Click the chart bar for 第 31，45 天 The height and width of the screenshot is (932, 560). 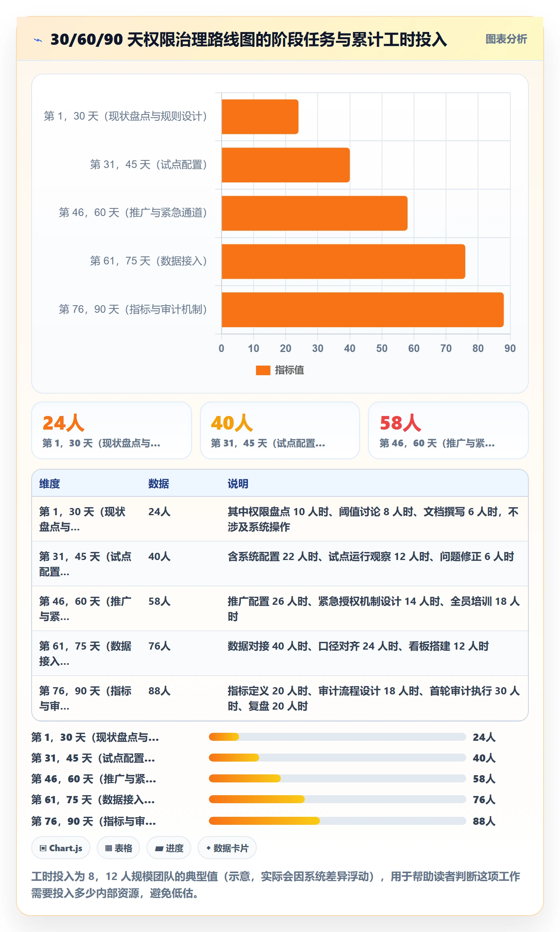[286, 165]
